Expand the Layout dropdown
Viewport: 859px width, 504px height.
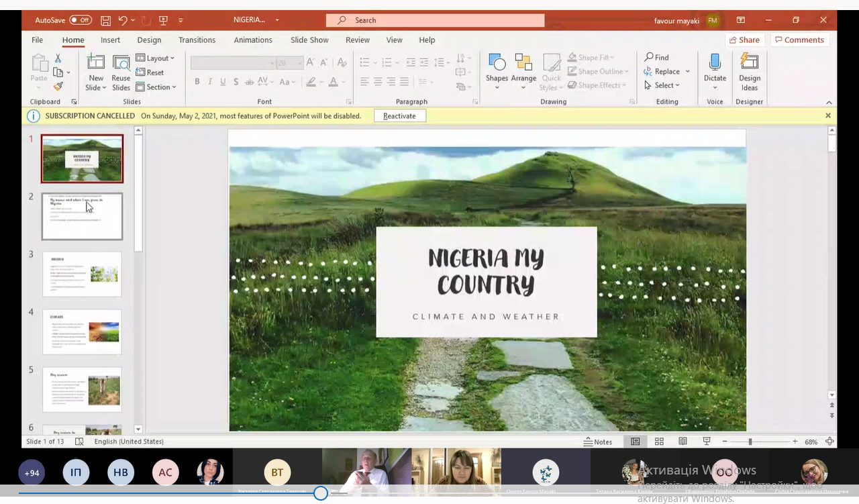point(155,58)
